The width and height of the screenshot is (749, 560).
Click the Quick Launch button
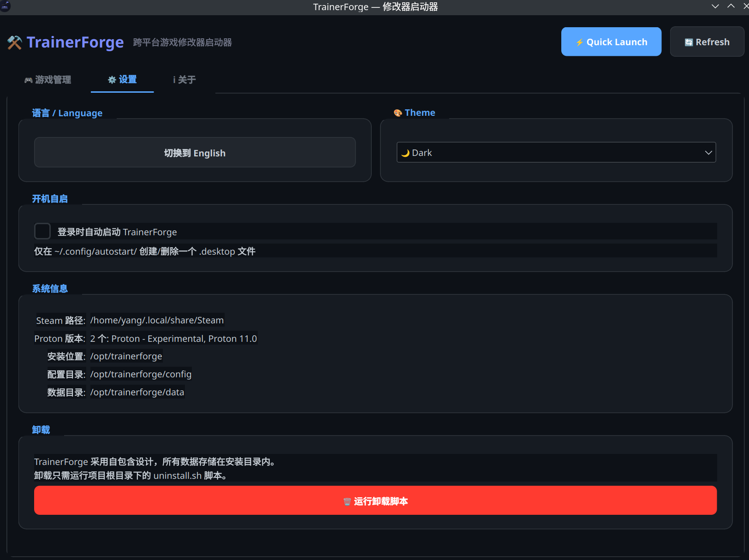611,42
